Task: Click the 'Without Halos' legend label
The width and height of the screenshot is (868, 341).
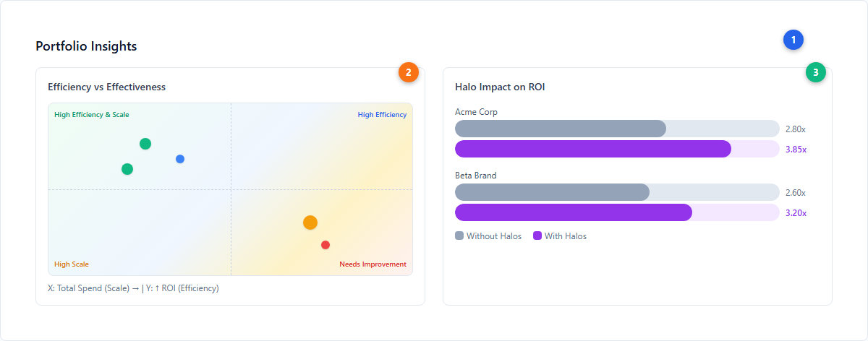Action: 494,236
